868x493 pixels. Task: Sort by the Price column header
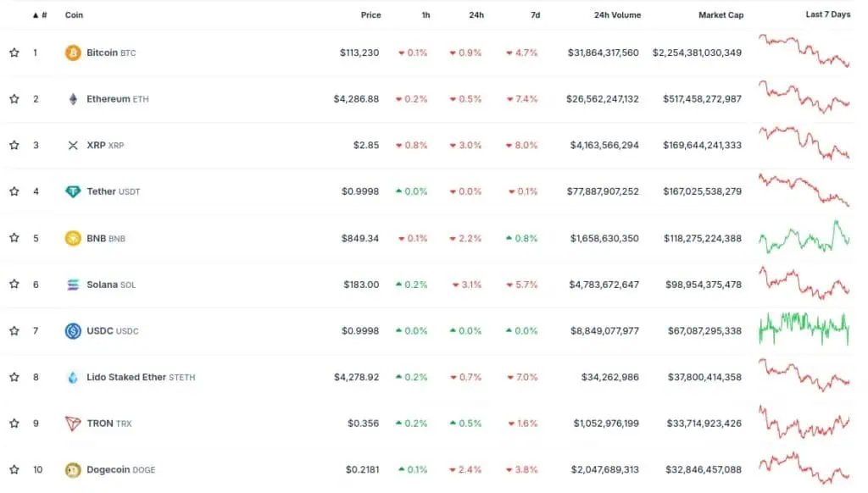pos(371,15)
